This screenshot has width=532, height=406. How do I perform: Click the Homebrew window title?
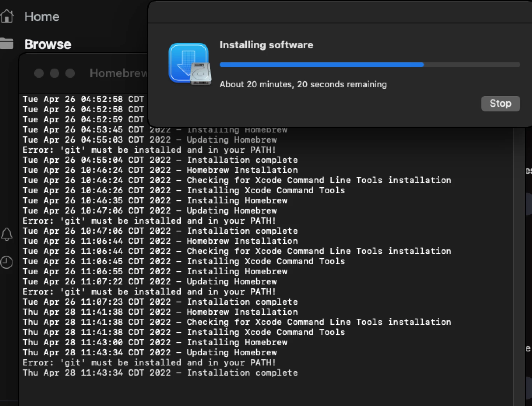118,73
